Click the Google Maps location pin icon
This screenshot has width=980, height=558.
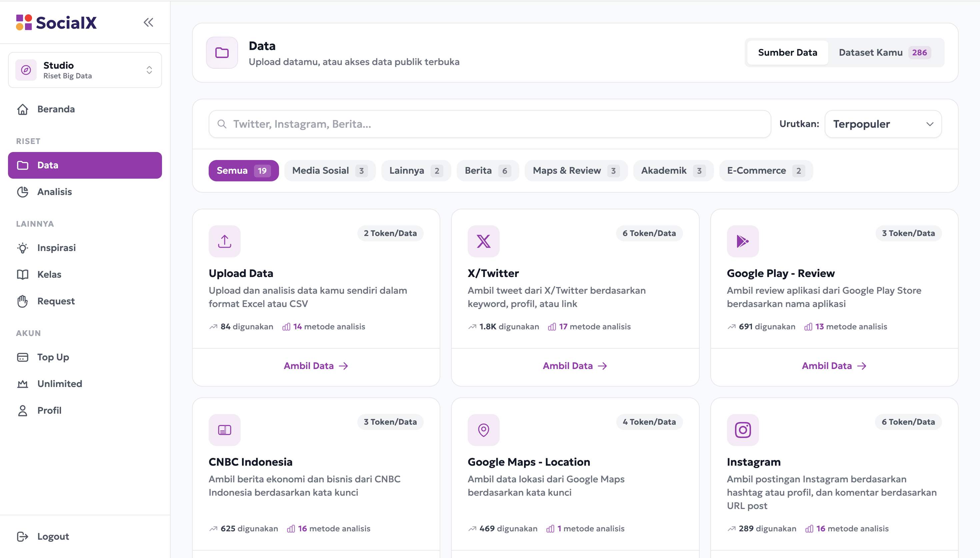483,430
